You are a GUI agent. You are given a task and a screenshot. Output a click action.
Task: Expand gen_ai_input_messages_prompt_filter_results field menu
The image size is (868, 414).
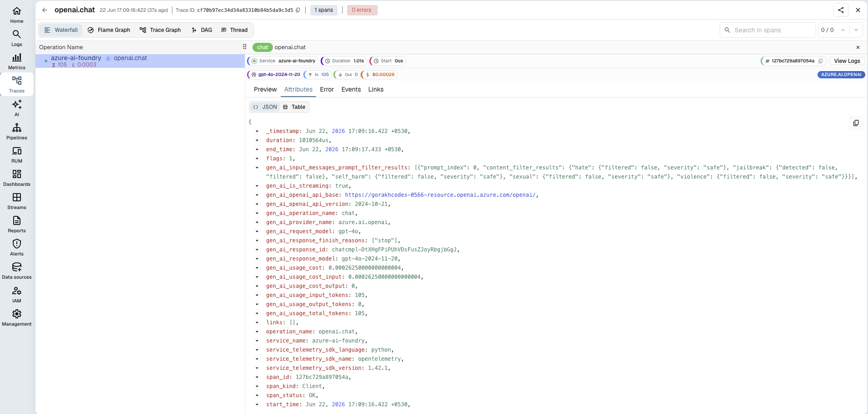point(257,168)
